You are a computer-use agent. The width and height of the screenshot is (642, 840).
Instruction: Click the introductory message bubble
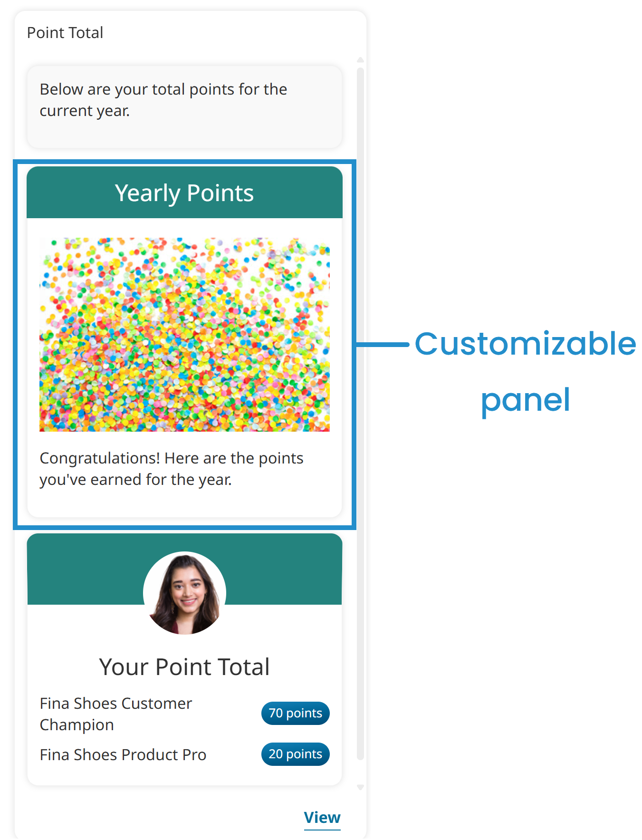[x=185, y=106]
